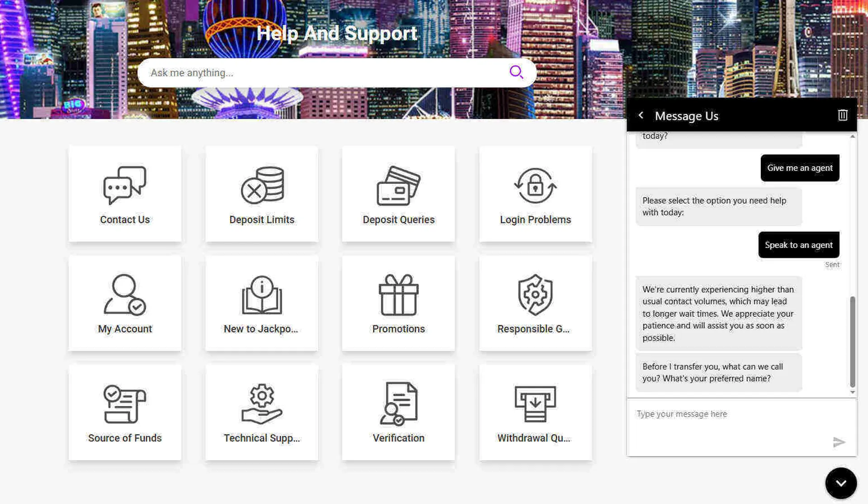Click the send message arrow

coord(839,442)
